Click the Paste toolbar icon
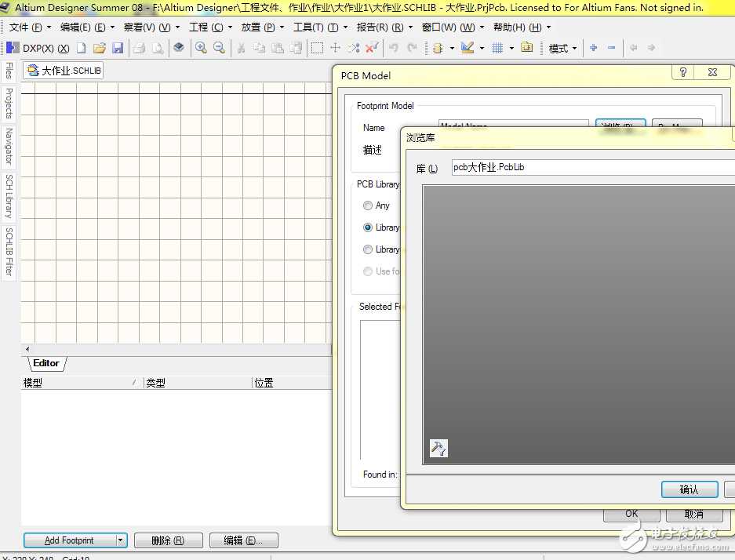This screenshot has height=560, width=735. (278, 48)
